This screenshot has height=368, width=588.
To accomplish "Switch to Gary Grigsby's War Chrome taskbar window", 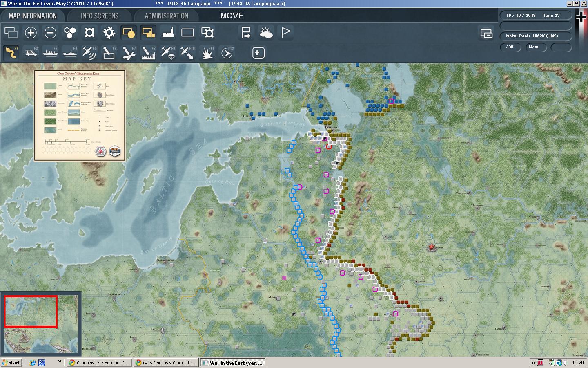I will coord(166,363).
